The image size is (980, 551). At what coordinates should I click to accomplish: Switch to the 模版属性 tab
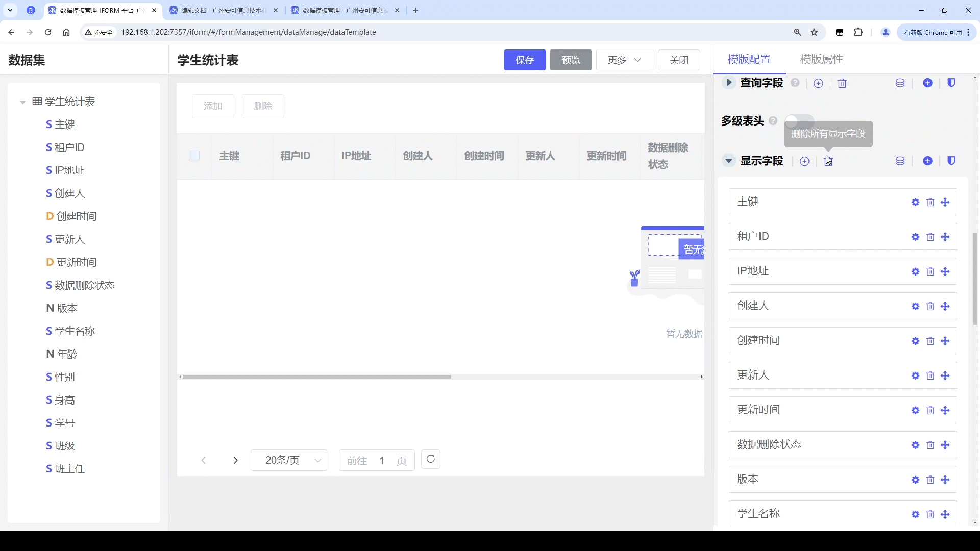(821, 59)
